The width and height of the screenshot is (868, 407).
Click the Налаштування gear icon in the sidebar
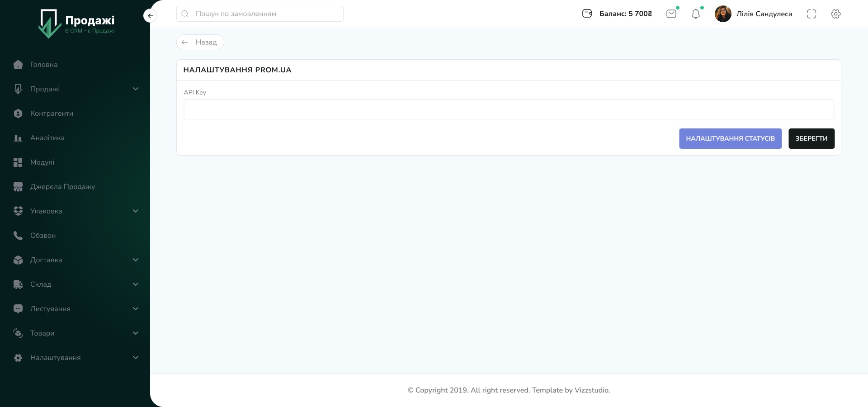click(x=18, y=358)
